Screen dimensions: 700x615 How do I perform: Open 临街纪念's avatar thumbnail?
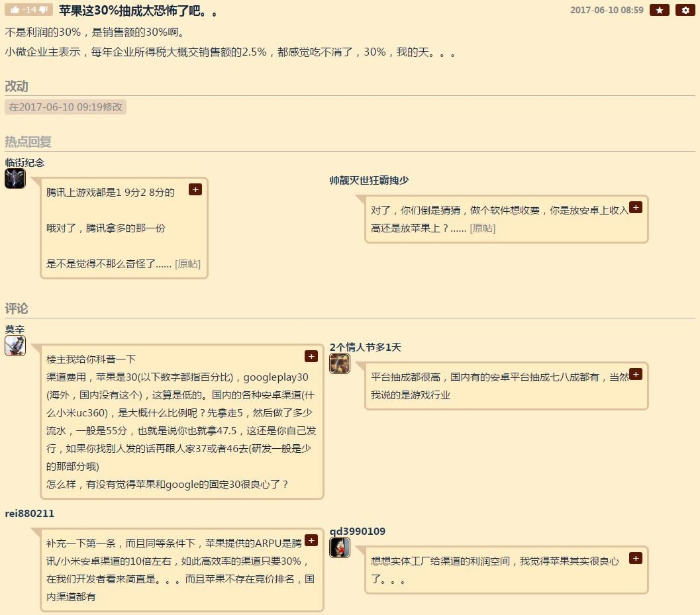15,179
